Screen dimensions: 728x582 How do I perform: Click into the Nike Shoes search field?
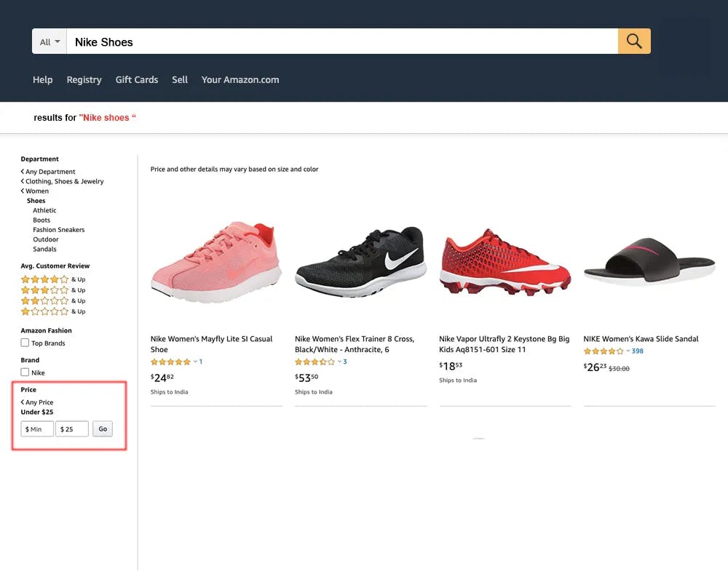pos(342,41)
